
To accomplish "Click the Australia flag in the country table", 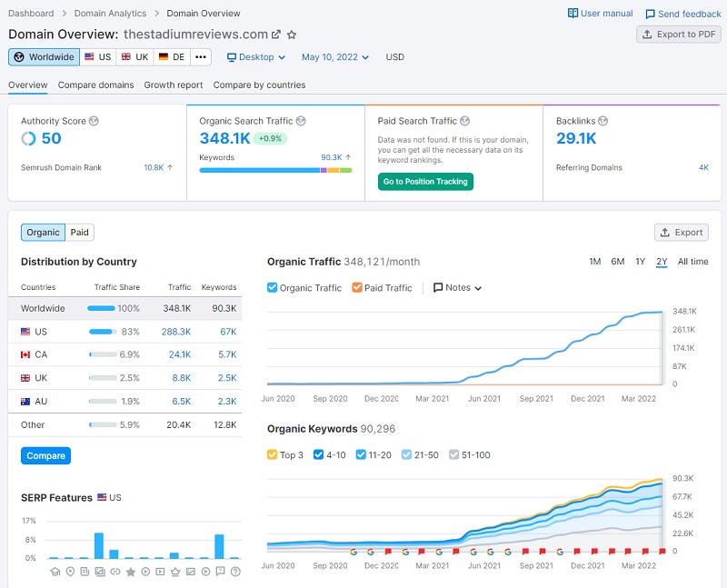I will point(25,401).
